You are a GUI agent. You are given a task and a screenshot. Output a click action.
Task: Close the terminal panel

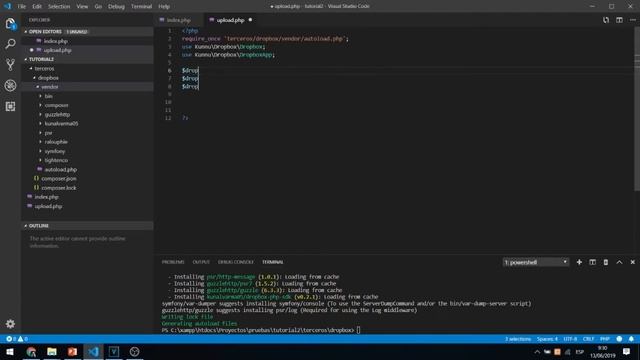pos(633,262)
